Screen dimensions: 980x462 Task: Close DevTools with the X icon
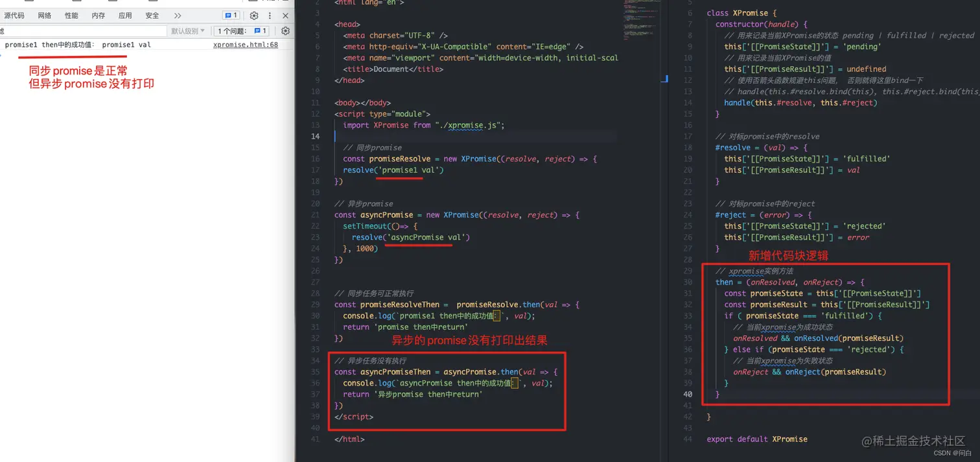(286, 16)
